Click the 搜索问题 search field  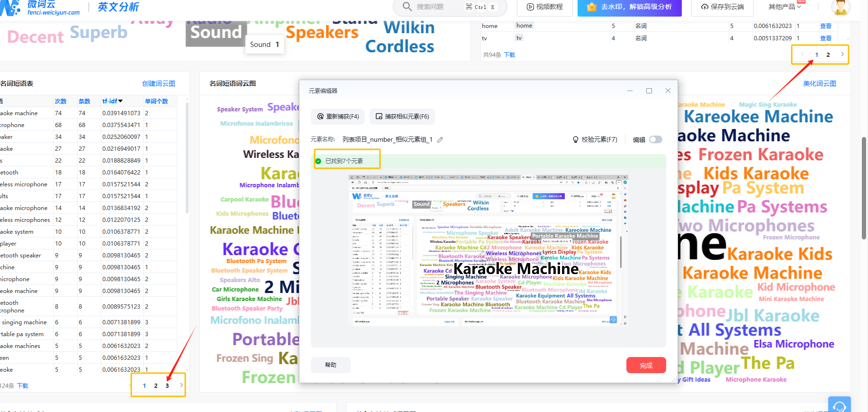[x=438, y=7]
